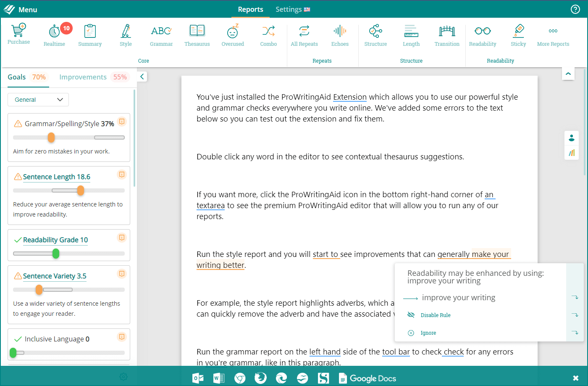The width and height of the screenshot is (588, 386).
Task: Run the Structure report
Action: pos(375,35)
